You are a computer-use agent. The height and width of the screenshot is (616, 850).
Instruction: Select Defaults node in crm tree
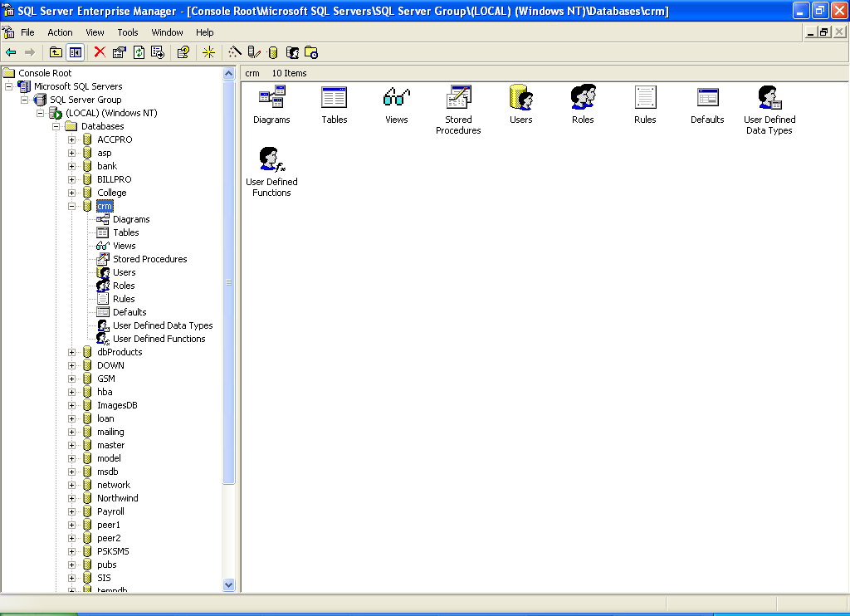coord(129,312)
